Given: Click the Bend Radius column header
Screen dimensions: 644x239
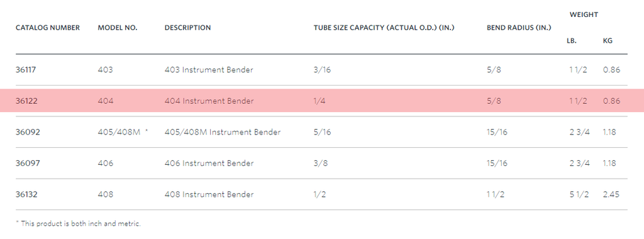Looking at the screenshot, I should 519,28.
